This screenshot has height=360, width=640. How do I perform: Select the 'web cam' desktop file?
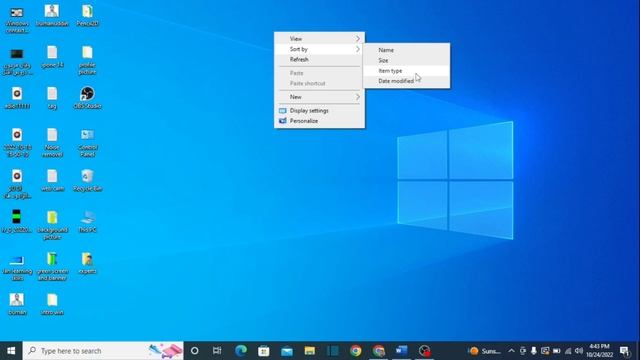tap(52, 180)
